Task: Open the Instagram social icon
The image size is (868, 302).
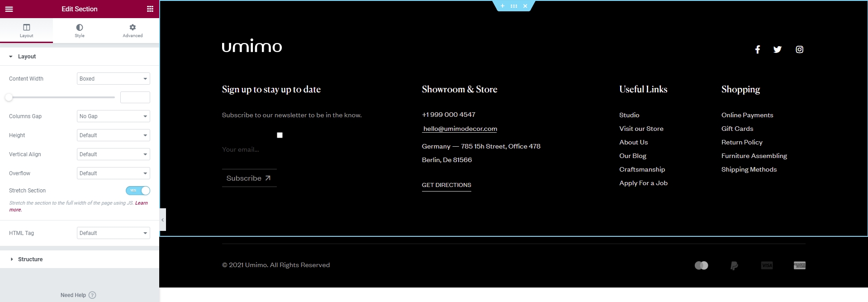Action: 800,49
